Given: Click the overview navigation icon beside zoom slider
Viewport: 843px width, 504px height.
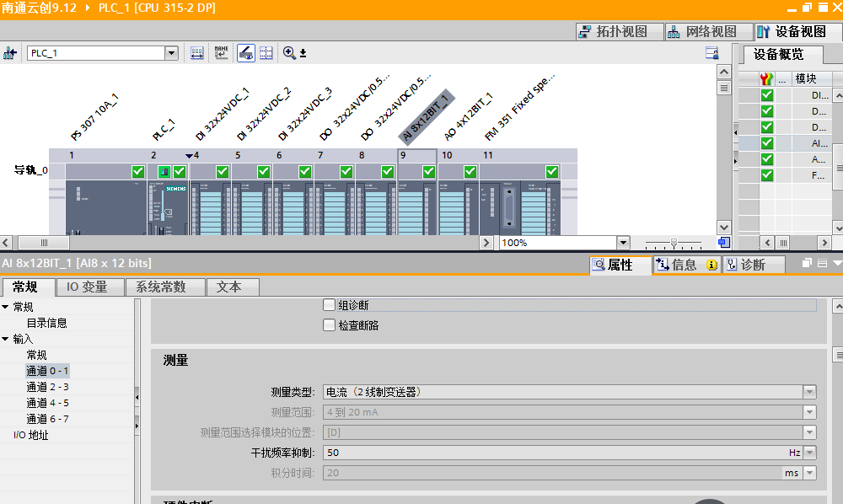Looking at the screenshot, I should tap(724, 243).
